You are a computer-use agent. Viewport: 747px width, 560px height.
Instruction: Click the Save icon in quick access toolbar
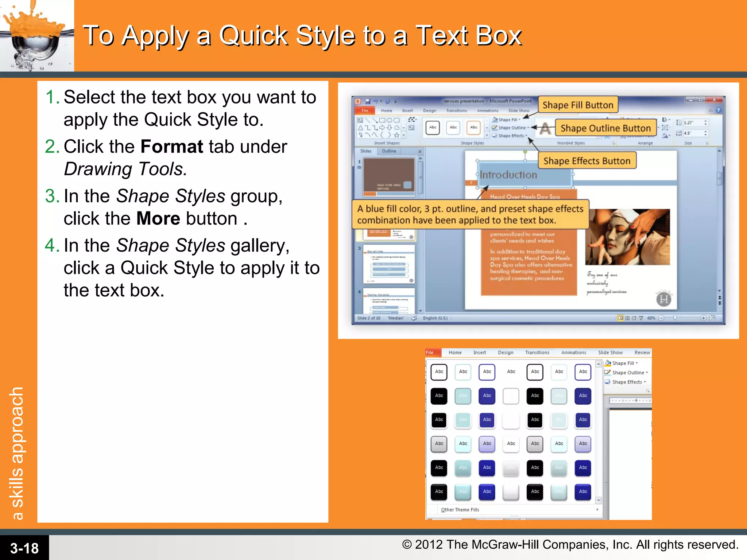[x=368, y=101]
